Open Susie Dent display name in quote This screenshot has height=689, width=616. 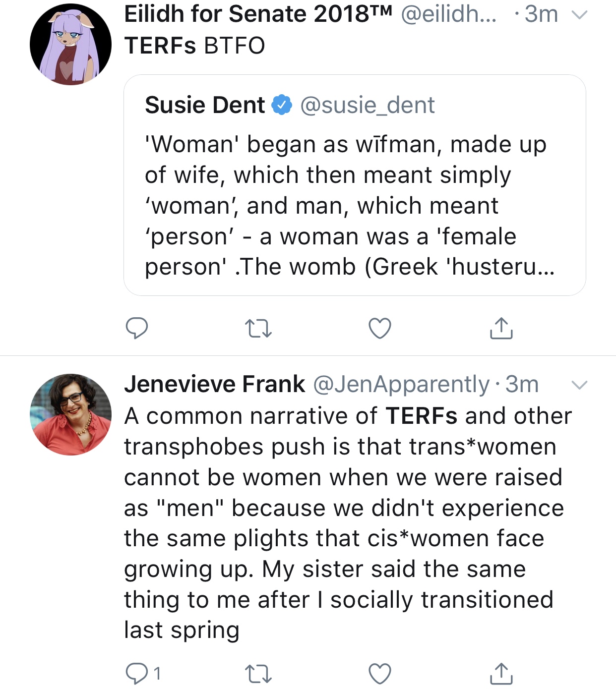coord(205,105)
